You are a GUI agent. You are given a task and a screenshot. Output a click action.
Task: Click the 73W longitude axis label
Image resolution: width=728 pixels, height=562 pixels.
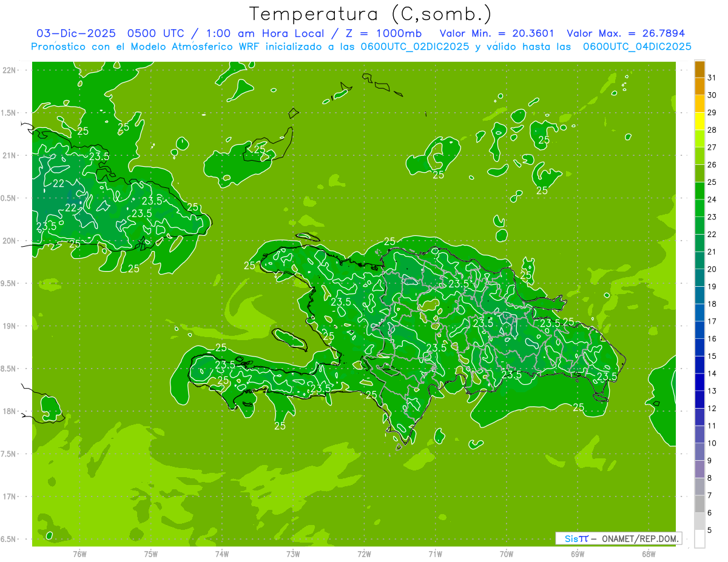pos(293,554)
